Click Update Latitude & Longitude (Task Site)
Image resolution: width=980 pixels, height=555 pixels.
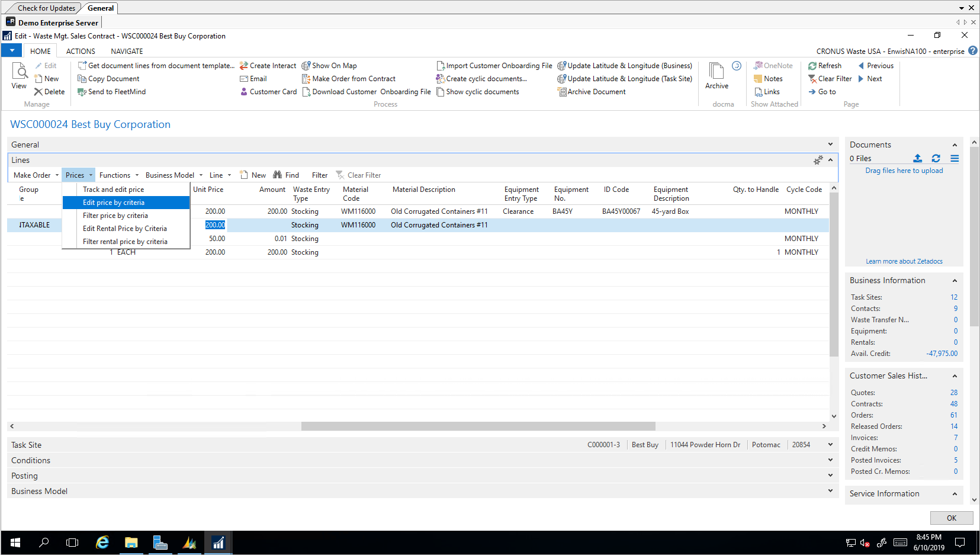coord(625,79)
